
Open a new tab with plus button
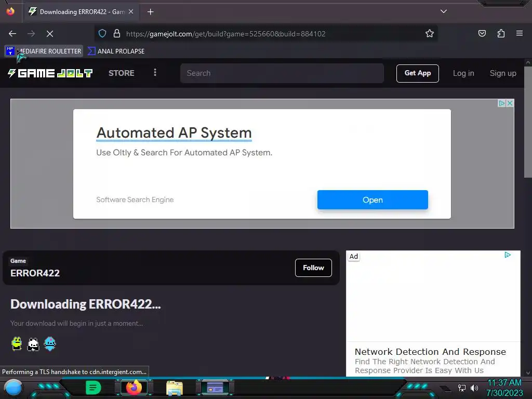[150, 12]
